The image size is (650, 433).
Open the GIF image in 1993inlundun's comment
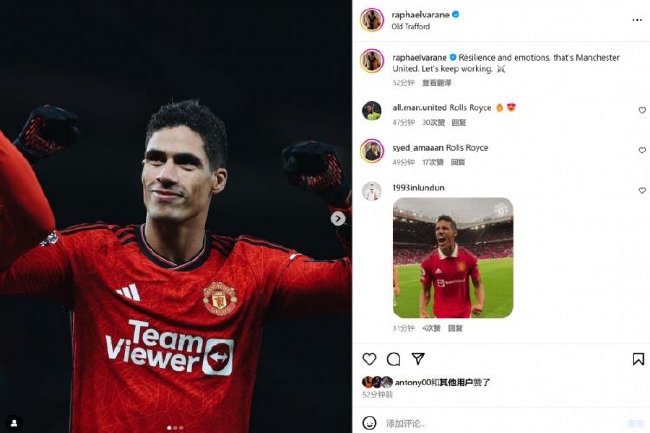(453, 258)
